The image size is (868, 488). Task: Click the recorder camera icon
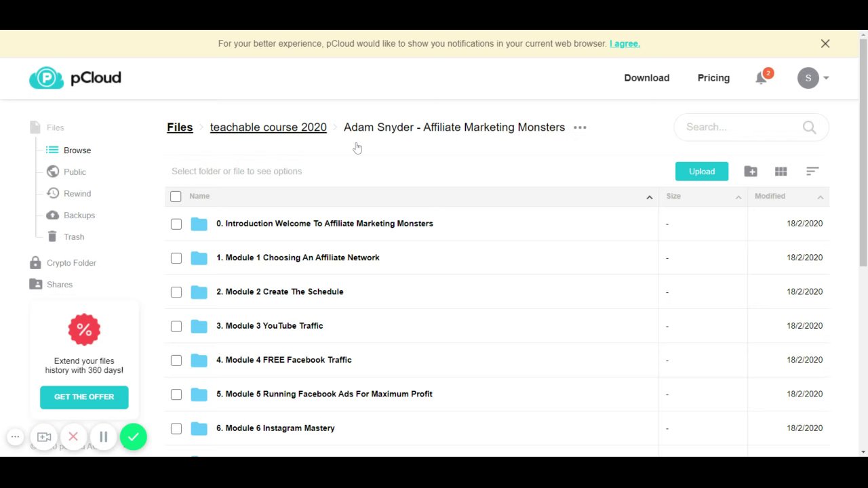tap(44, 437)
